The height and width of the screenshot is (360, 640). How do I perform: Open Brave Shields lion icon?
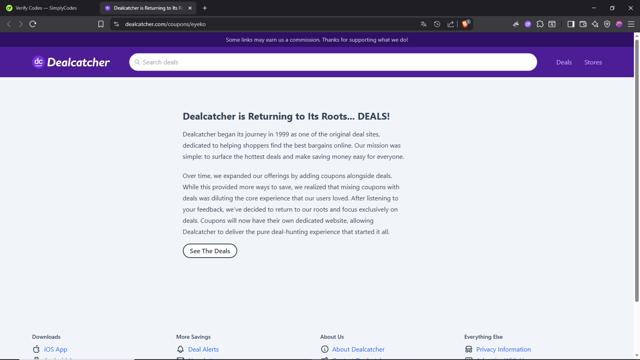pos(466,24)
